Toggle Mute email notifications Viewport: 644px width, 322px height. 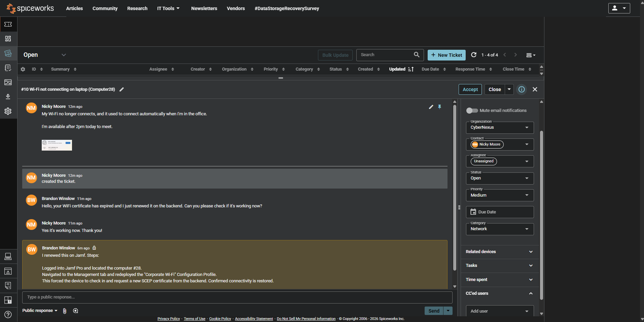coord(472,110)
